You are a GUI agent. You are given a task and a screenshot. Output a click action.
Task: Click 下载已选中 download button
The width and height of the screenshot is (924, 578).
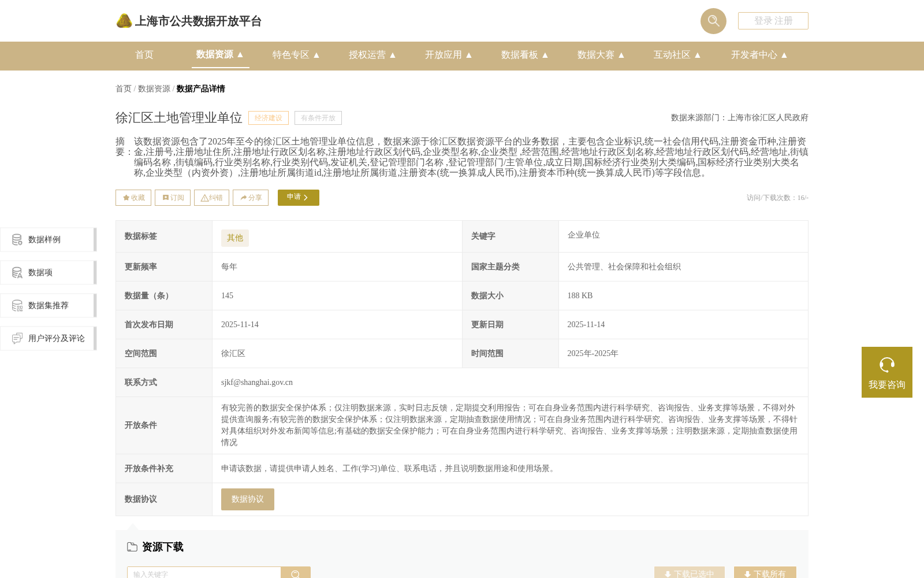pos(690,573)
